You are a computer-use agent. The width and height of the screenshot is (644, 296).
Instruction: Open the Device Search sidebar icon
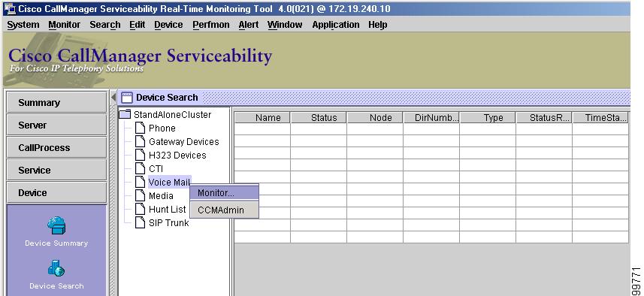tap(56, 268)
